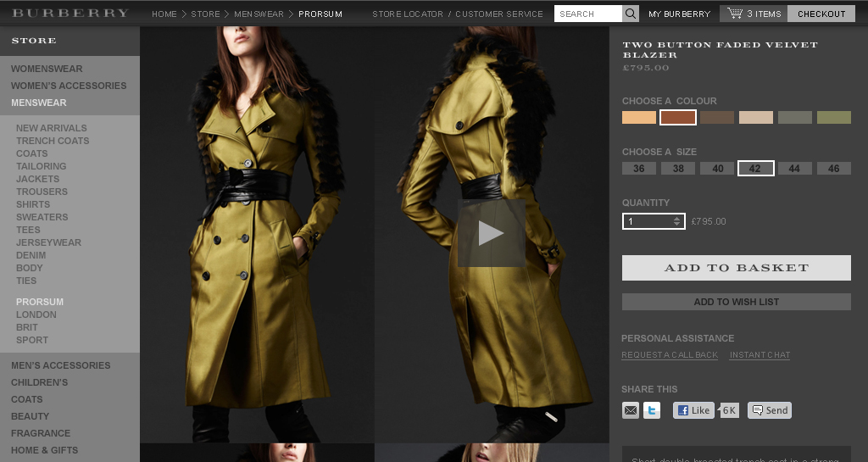Pick size 46
Viewport: 868px width, 462px height.
pyautogui.click(x=834, y=169)
